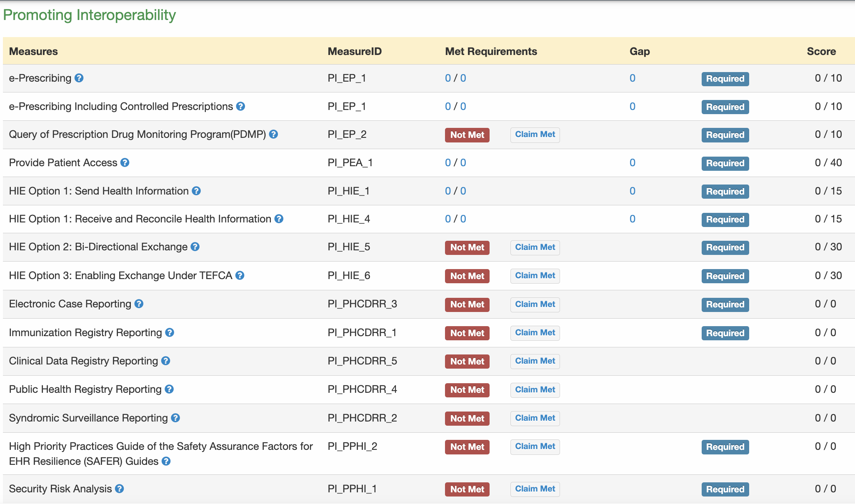Open help icon for Security Risk Analysis
The width and height of the screenshot is (855, 504).
[x=119, y=489]
